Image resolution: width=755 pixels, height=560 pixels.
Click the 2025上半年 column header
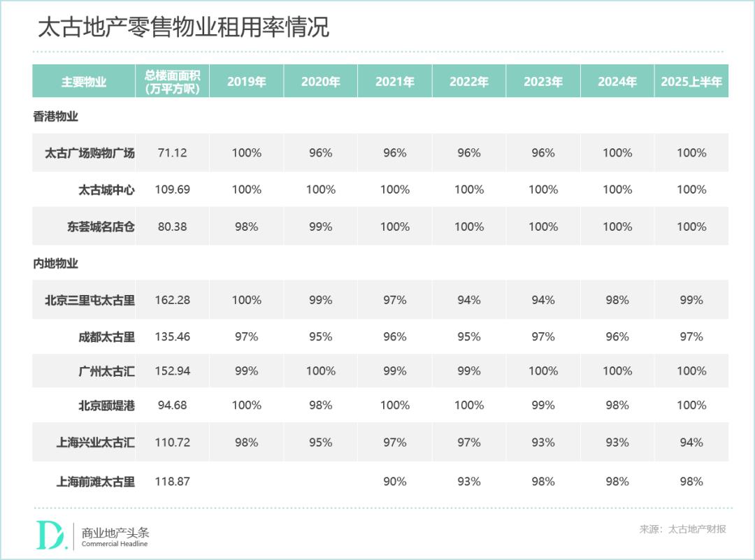(x=691, y=81)
